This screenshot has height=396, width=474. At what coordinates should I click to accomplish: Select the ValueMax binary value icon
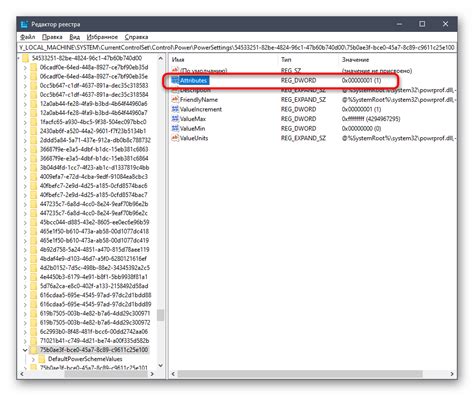coord(175,119)
